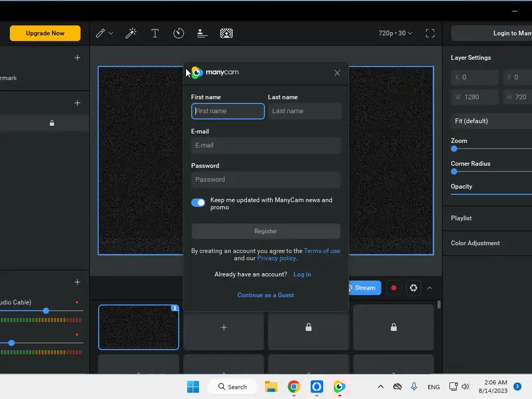Open File Explorer from the taskbar
The height and width of the screenshot is (399, 532).
[271, 387]
